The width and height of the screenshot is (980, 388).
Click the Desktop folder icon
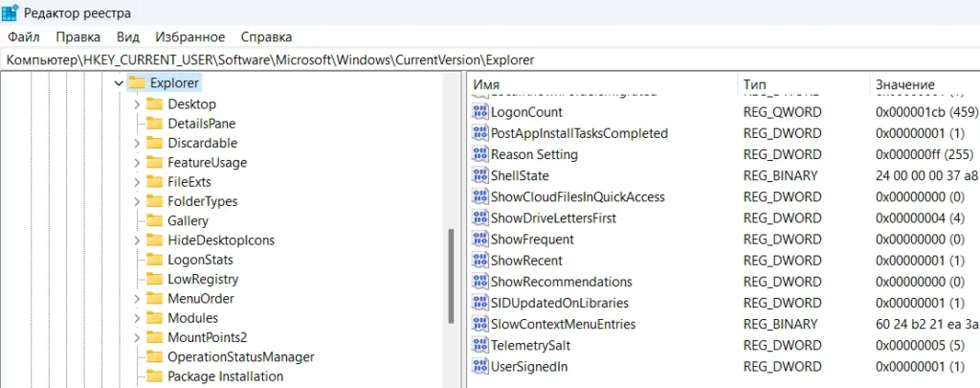pos(154,103)
